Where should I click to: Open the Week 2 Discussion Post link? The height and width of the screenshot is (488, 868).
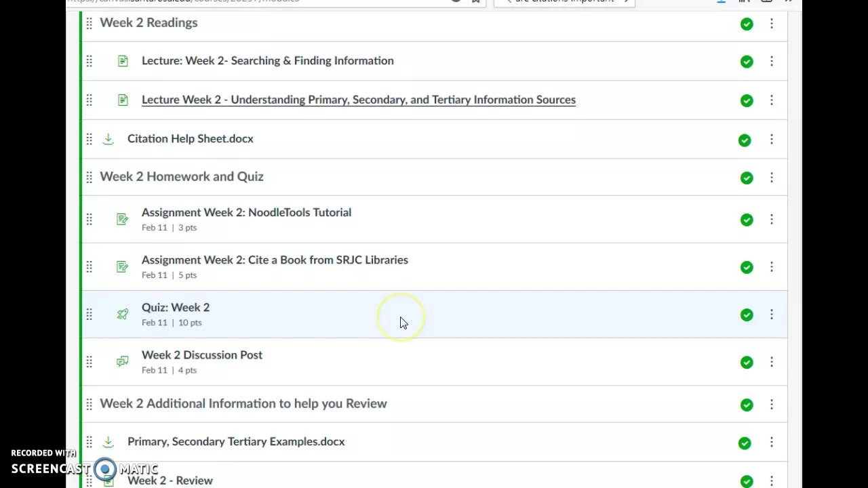[201, 354]
